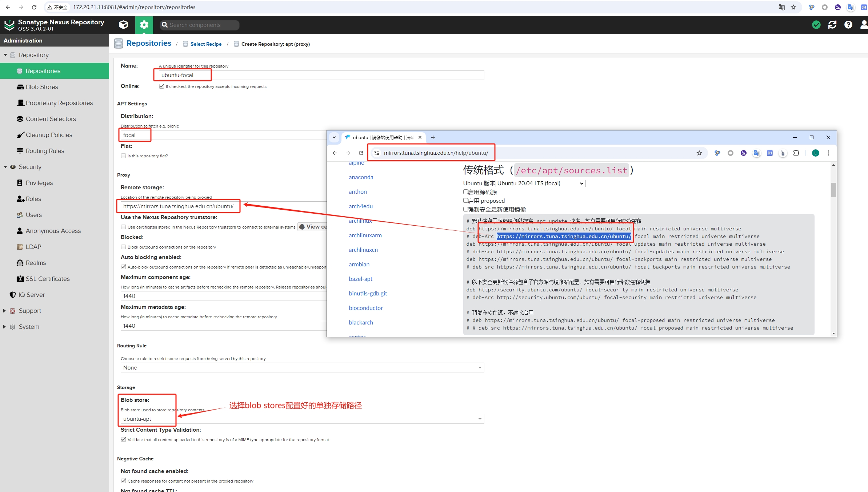Screen dimensions: 868x492
Task: Reload the Nexus browser page
Action: click(34, 7)
